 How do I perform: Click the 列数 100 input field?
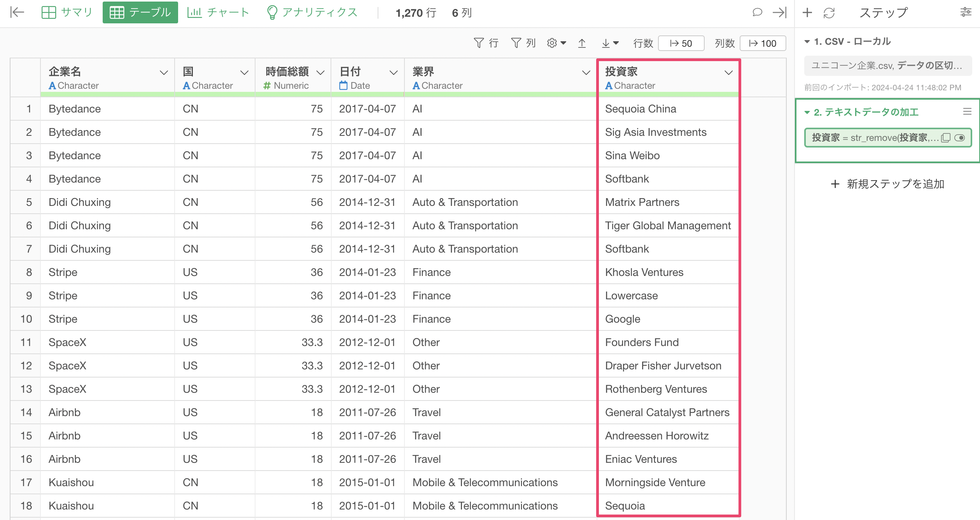(763, 43)
